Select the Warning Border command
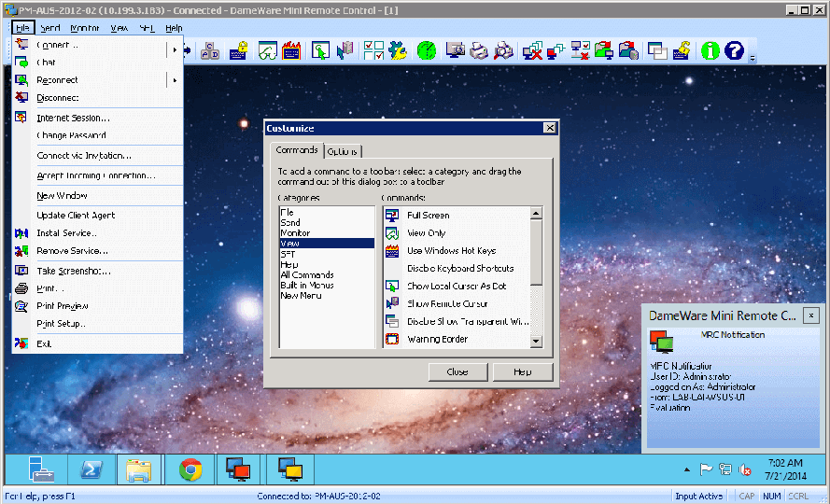The image size is (830, 504). [x=457, y=339]
